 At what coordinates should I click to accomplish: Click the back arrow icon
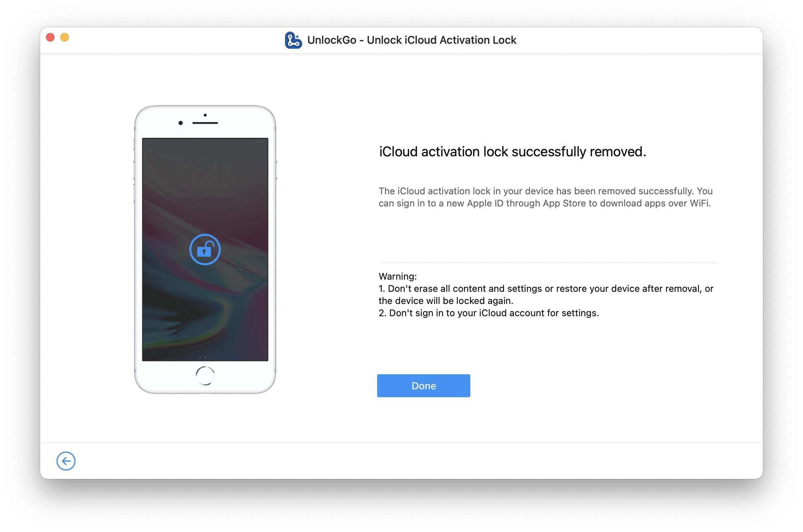tap(66, 461)
